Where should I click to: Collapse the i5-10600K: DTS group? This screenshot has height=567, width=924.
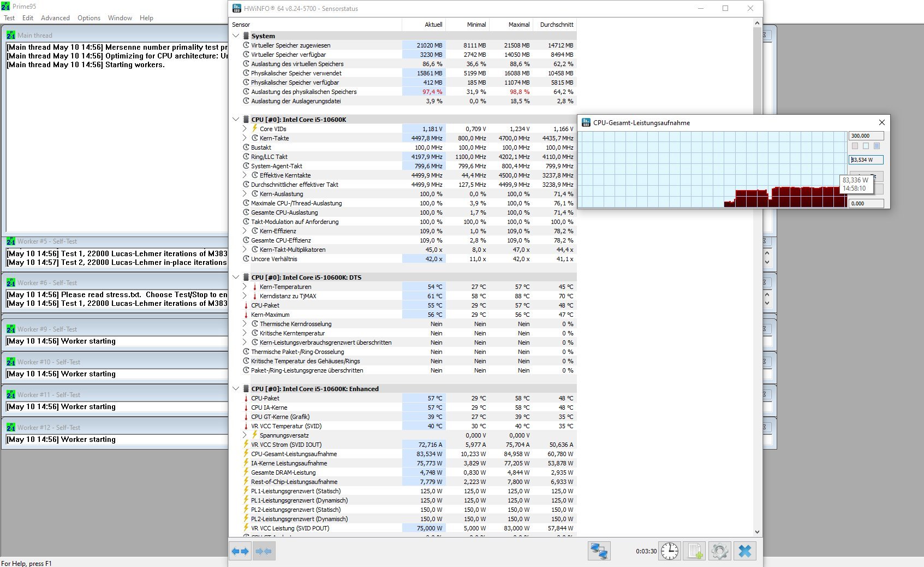[236, 277]
